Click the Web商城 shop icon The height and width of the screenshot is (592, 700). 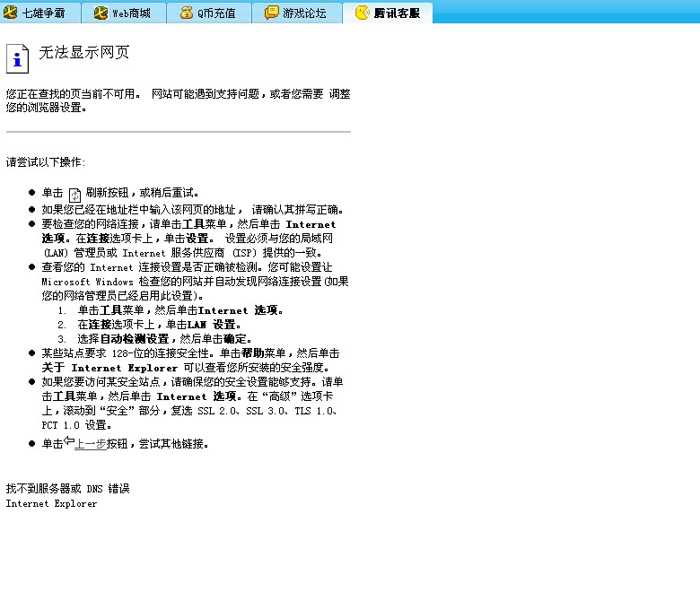tap(101, 13)
